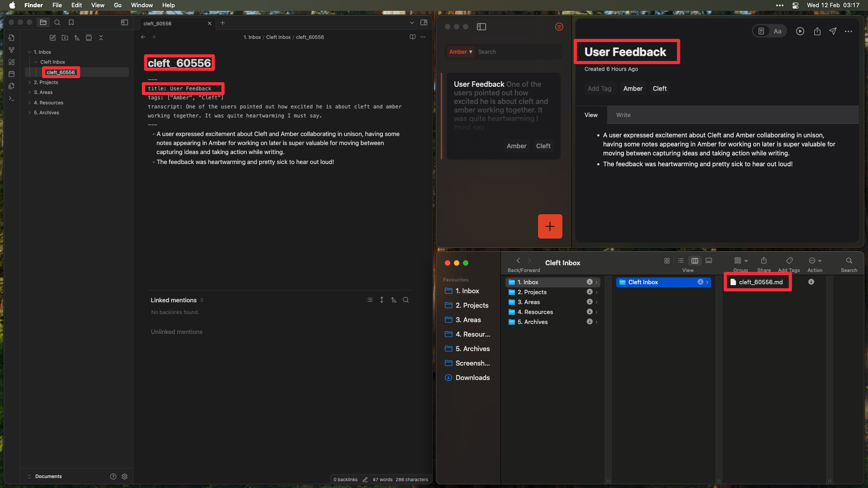The image size is (868, 488).
Task: Switch Finder to gallery view
Action: click(x=709, y=261)
